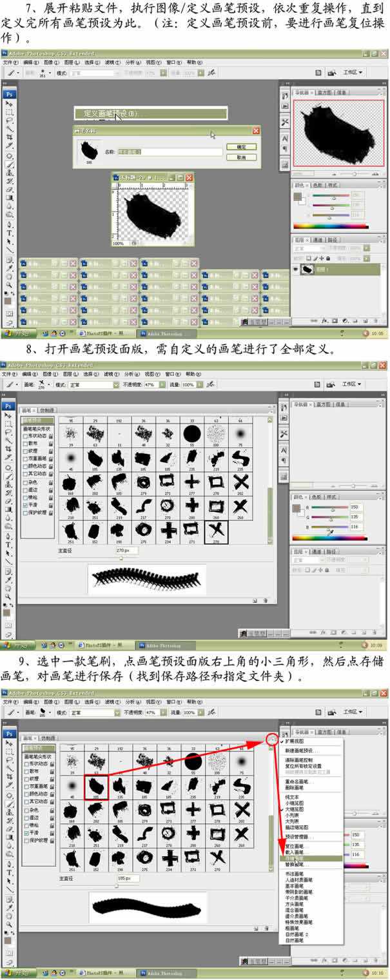
Task: Enable 杂色 checkbox in step 8 Brushes panel
Action: [25, 482]
